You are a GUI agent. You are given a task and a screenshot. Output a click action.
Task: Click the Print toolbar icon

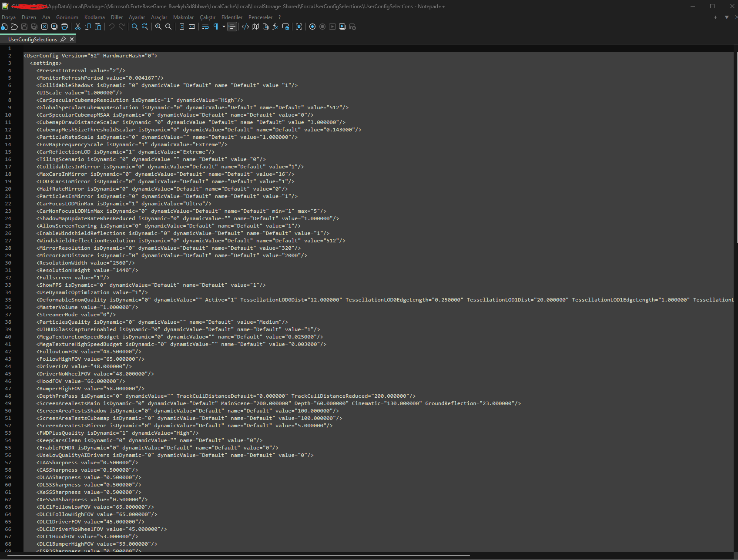click(x=64, y=27)
